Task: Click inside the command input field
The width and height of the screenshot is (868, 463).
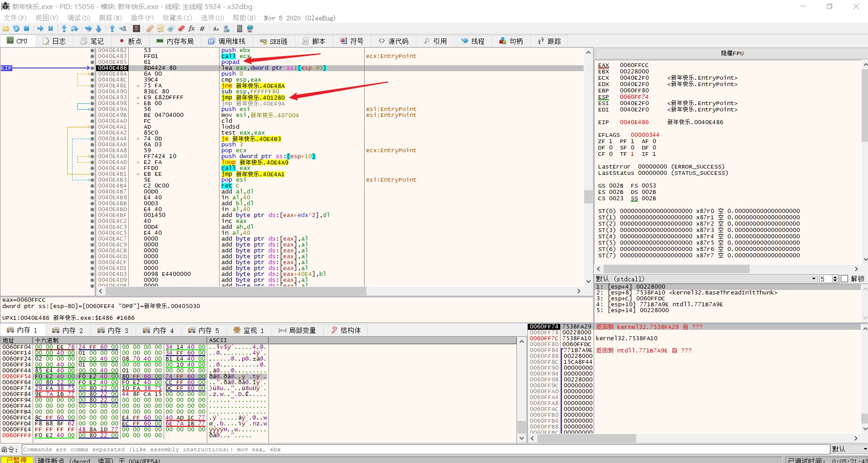Action: point(317,449)
